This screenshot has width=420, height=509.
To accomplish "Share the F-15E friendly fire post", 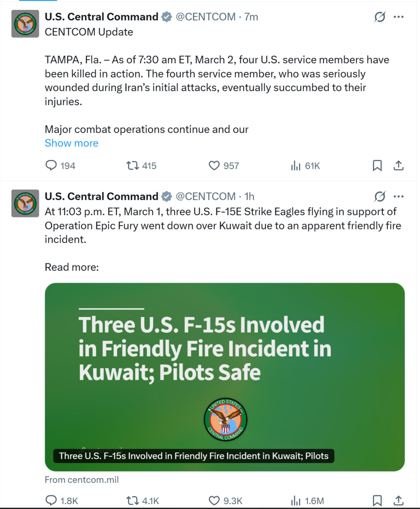I will [398, 500].
